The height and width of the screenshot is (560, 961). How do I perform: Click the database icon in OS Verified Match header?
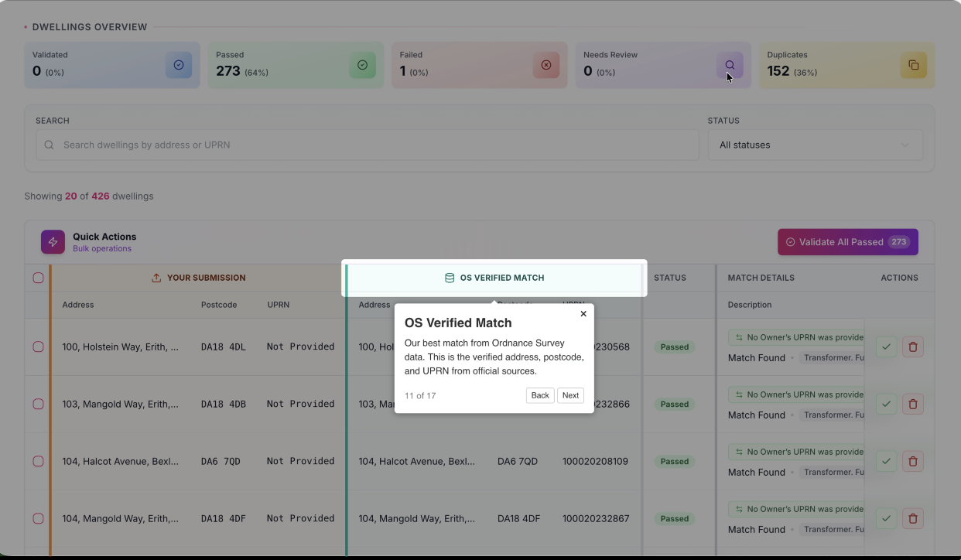pos(450,278)
